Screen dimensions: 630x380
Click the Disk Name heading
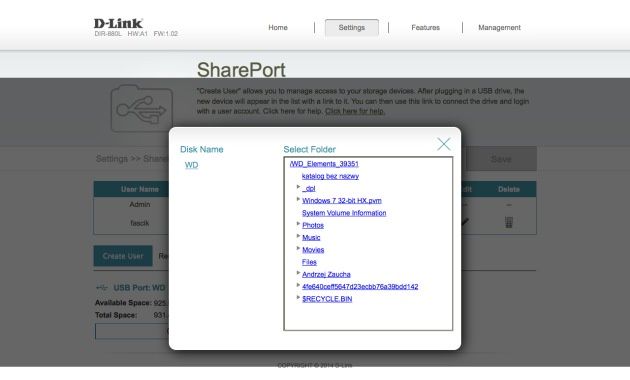tap(202, 149)
